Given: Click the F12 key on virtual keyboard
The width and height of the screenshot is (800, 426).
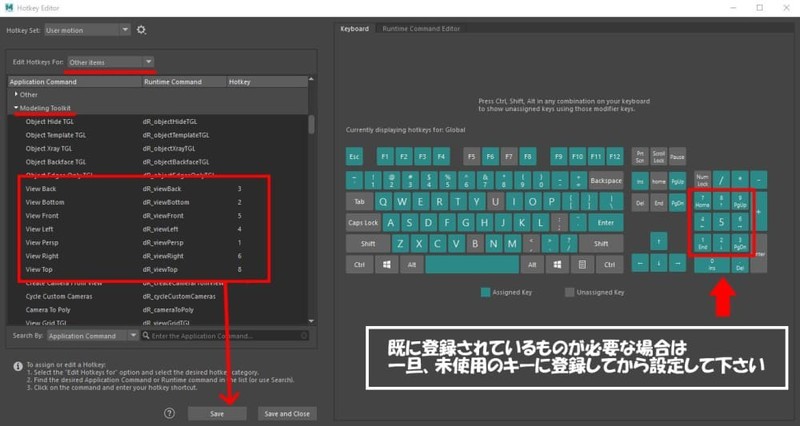Looking at the screenshot, I should click(615, 157).
